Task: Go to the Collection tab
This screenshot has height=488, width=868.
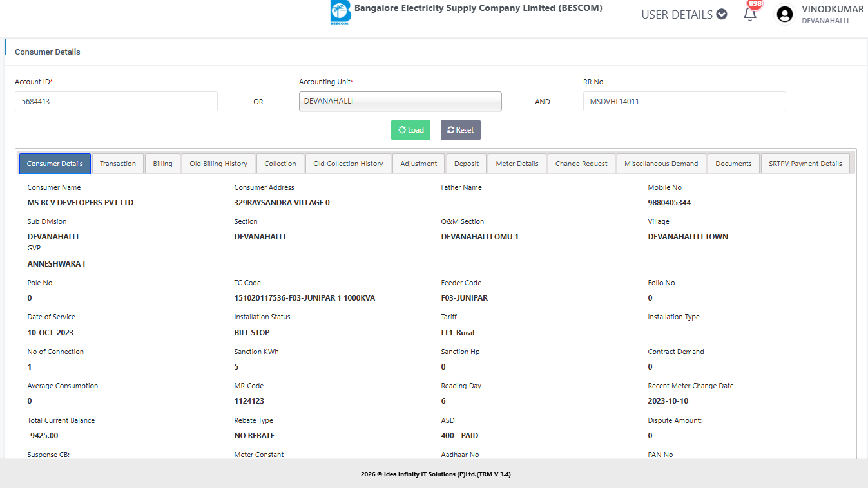Action: point(280,164)
